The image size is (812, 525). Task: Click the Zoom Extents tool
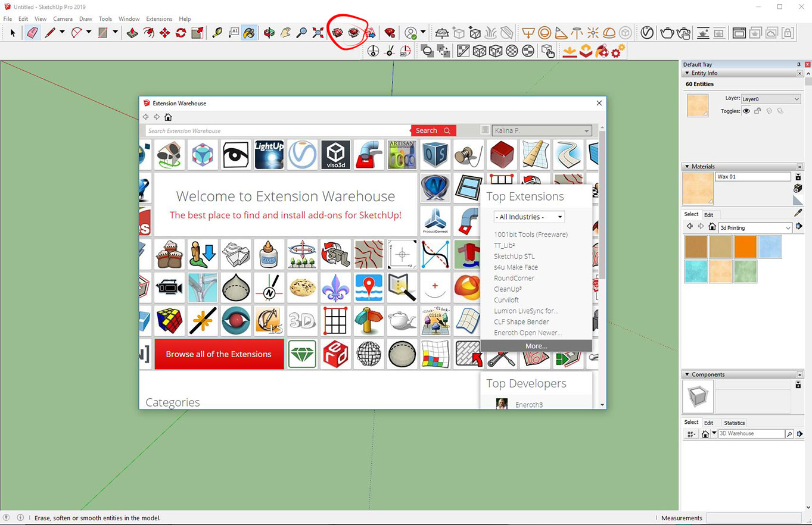[x=318, y=33]
